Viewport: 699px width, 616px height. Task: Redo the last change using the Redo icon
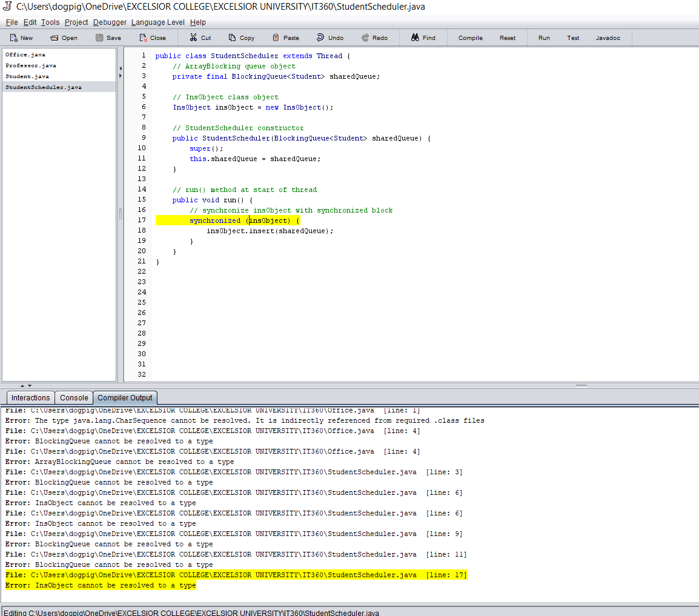click(374, 37)
